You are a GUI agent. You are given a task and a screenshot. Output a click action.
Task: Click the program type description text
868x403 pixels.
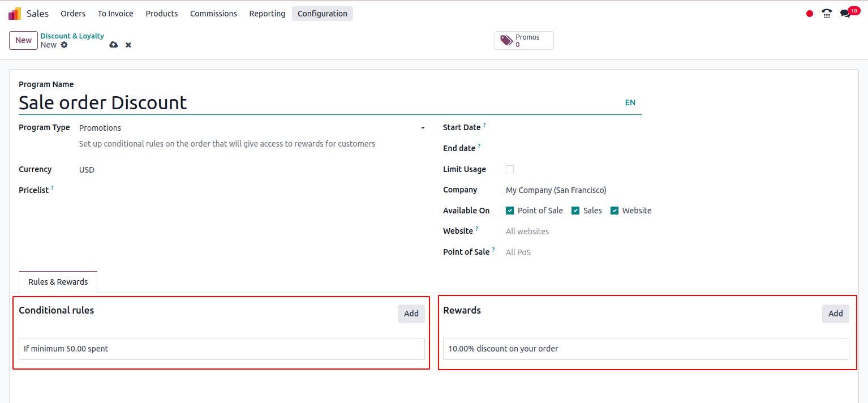point(227,144)
